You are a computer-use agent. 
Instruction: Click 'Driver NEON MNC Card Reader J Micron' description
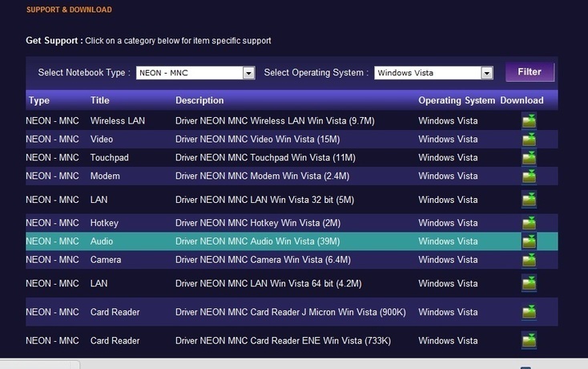[x=291, y=312]
